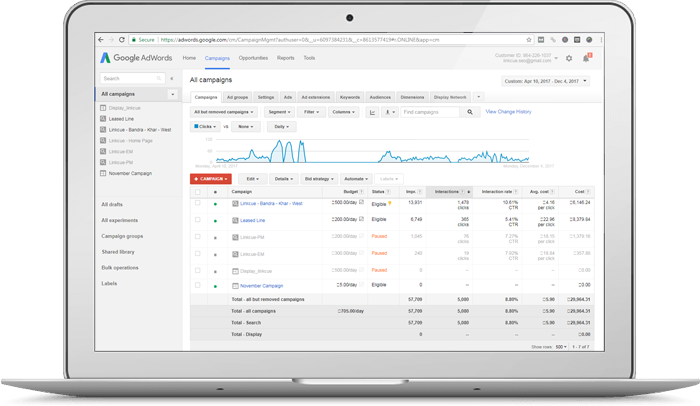Expand the Bid strategy dropdown
Screen dimensions: 700x406
click(320, 179)
